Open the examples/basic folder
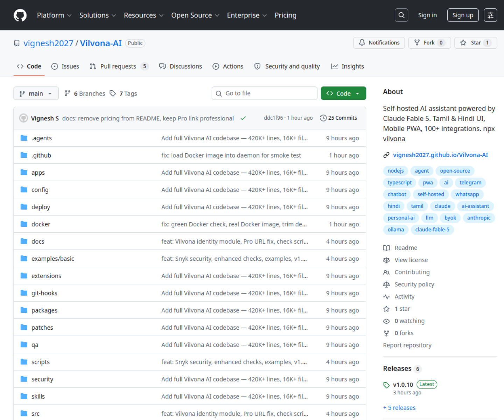 (53, 259)
